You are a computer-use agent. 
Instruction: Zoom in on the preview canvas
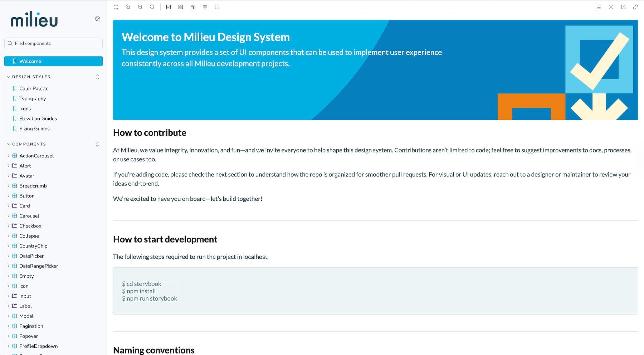tap(128, 7)
